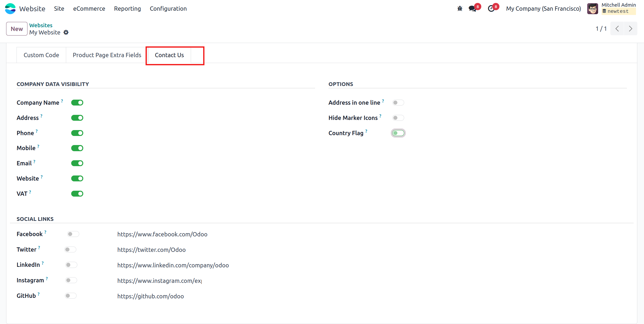Click the Odoo Website app logo
Viewport: 644px width, 324px height.
pos(10,9)
